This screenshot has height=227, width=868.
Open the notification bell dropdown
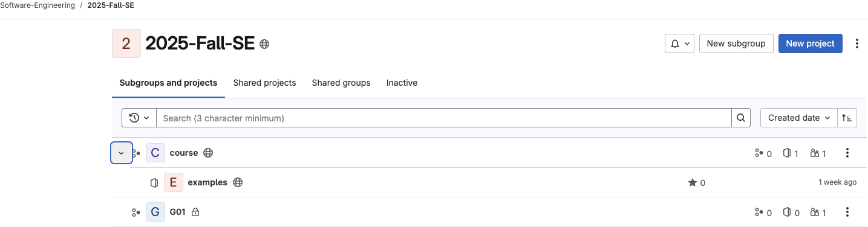click(679, 43)
